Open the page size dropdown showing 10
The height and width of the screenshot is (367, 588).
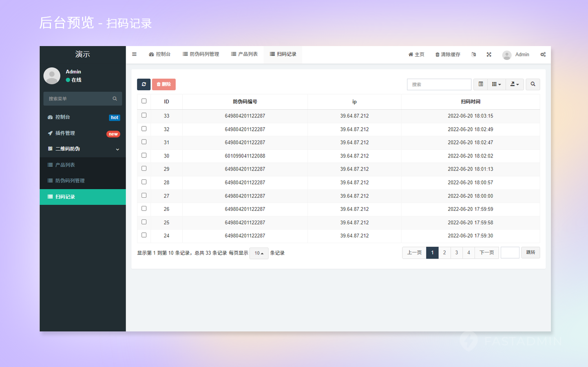(259, 253)
